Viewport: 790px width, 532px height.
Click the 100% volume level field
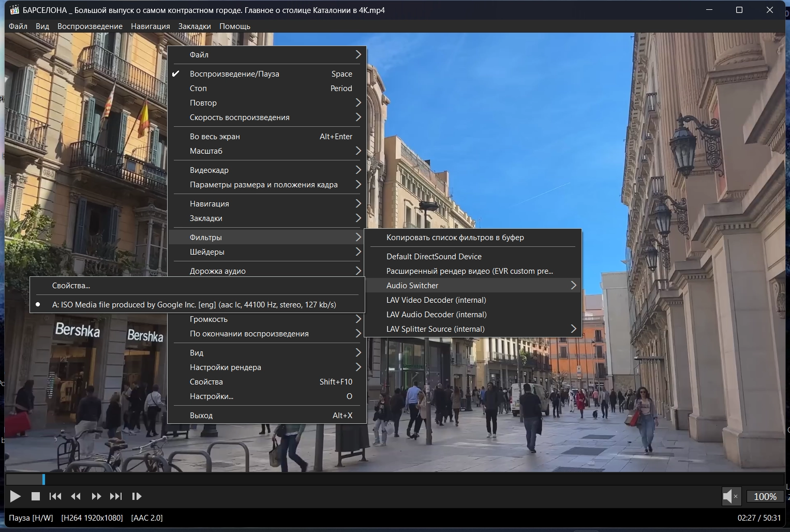click(x=765, y=496)
